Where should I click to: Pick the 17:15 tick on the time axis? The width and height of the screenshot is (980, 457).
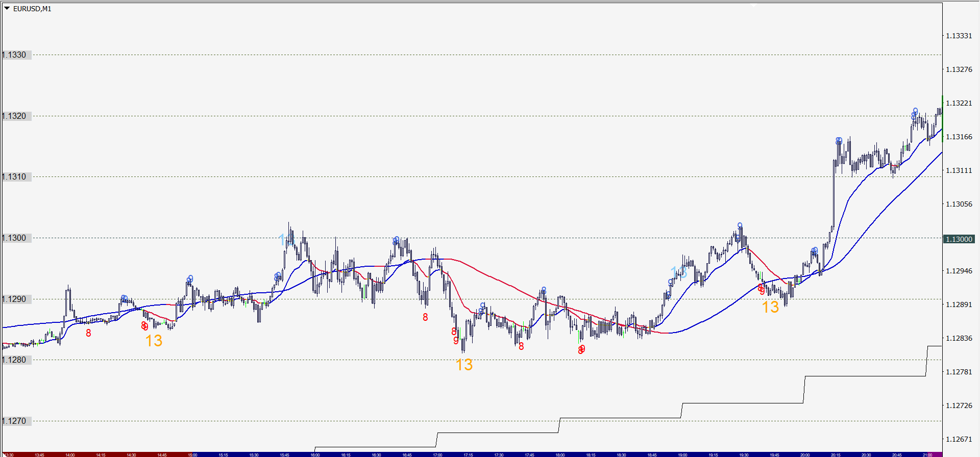click(x=468, y=454)
